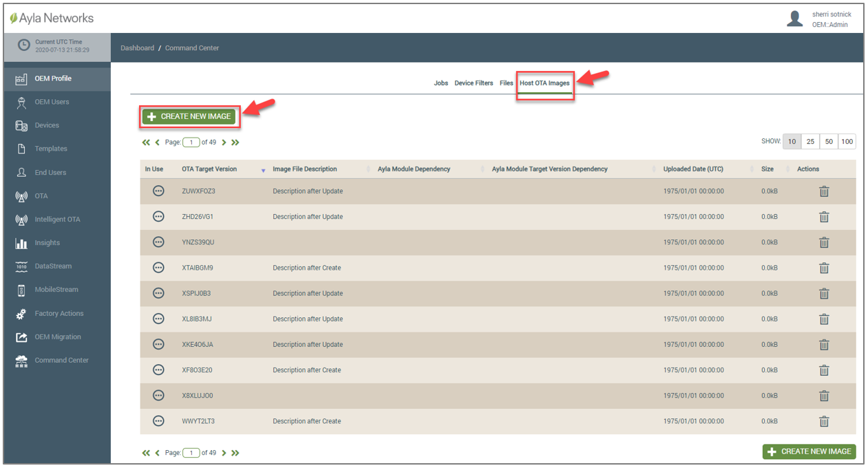The image size is (868, 468).
Task: Go to Devices in sidebar
Action: click(57, 125)
